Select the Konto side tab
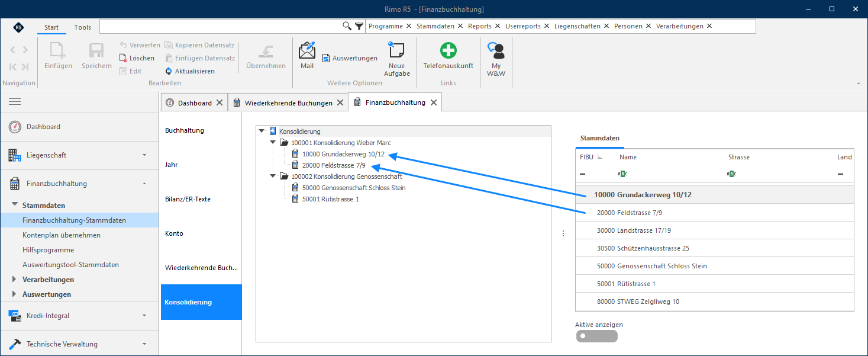Viewport: 868px width, 356px height. 201,233
